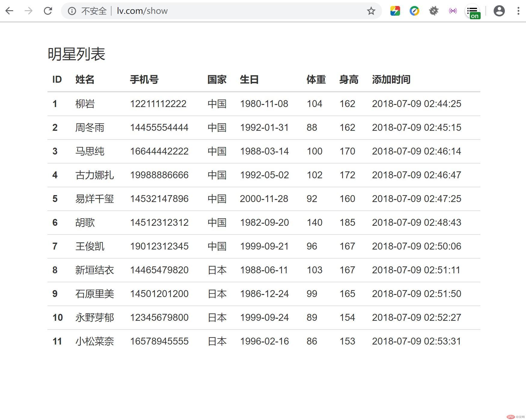The image size is (526, 420).
Task: Select the name 王俊凯
Action: tap(90, 246)
